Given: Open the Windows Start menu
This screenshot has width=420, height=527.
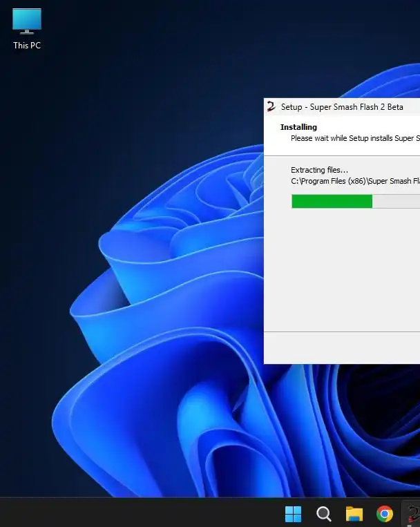Looking at the screenshot, I should (x=293, y=514).
